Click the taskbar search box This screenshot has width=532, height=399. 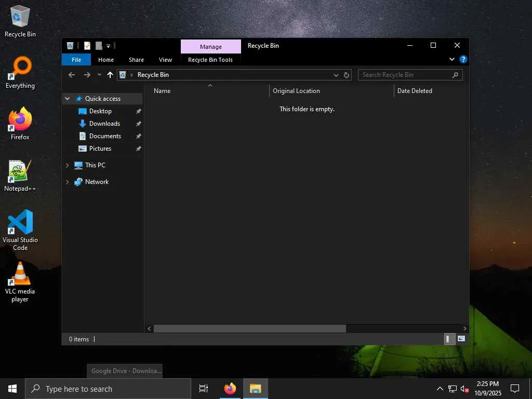click(x=108, y=389)
